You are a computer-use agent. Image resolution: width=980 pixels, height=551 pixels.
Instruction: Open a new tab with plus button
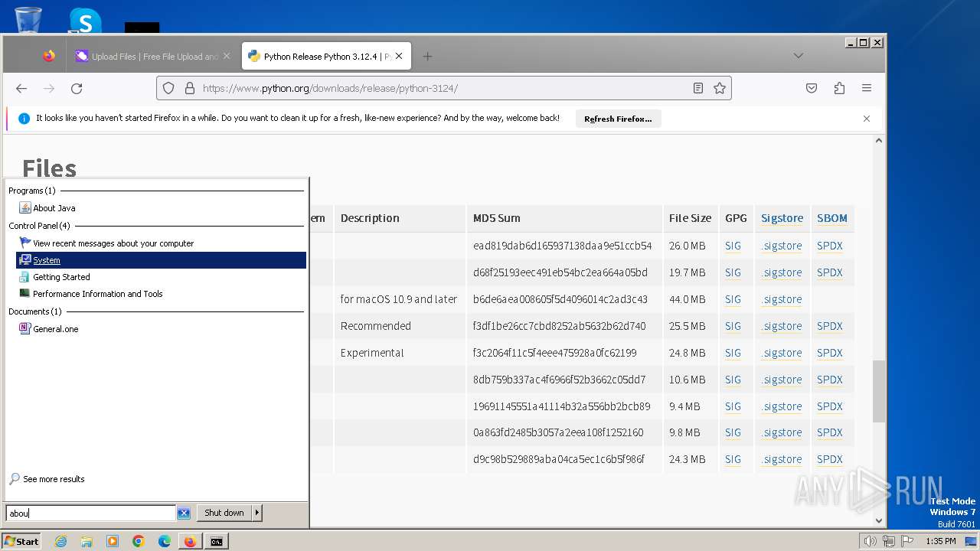(x=427, y=56)
